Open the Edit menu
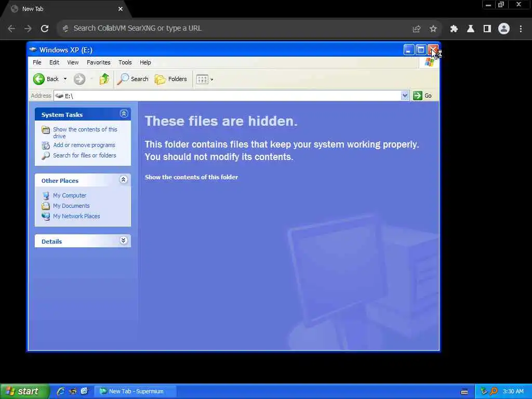Image resolution: width=532 pixels, height=399 pixels. click(54, 62)
